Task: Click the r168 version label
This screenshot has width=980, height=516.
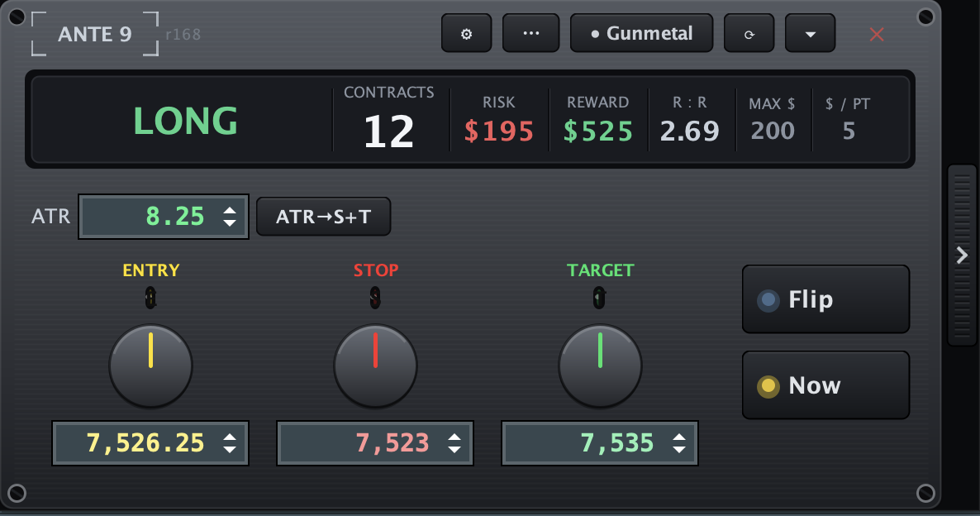Action: [x=183, y=35]
